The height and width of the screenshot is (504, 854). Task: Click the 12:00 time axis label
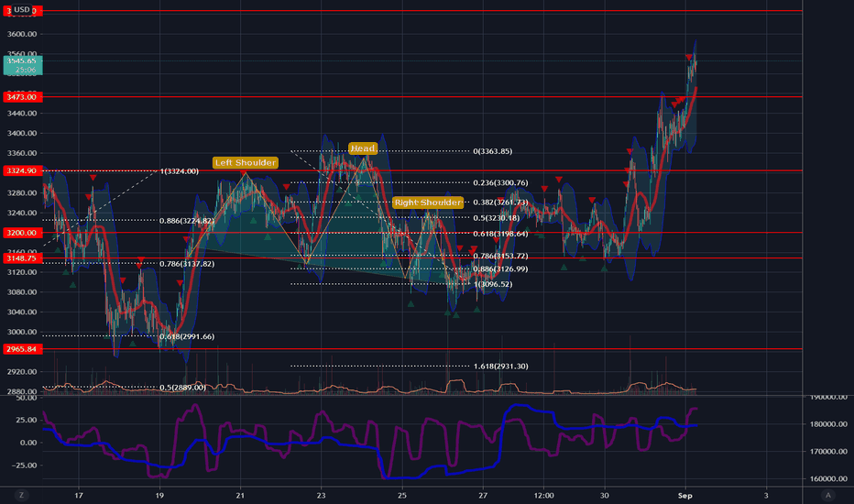543,495
